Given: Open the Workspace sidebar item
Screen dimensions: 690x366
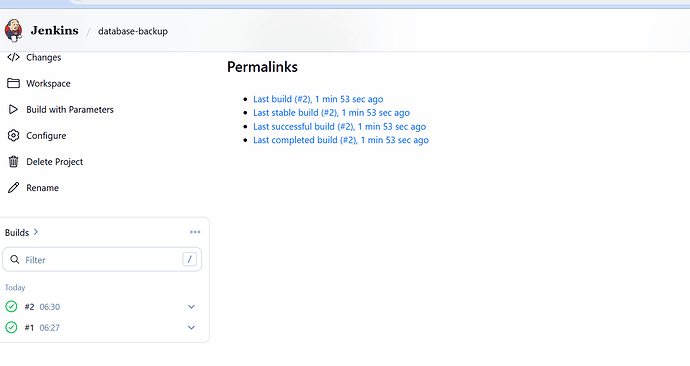Looking at the screenshot, I should tap(48, 84).
